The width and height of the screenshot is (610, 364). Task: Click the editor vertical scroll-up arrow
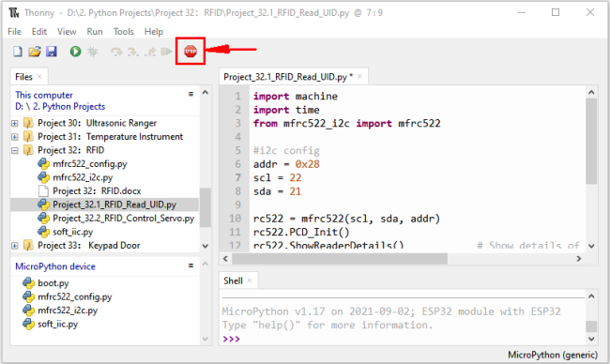[591, 93]
